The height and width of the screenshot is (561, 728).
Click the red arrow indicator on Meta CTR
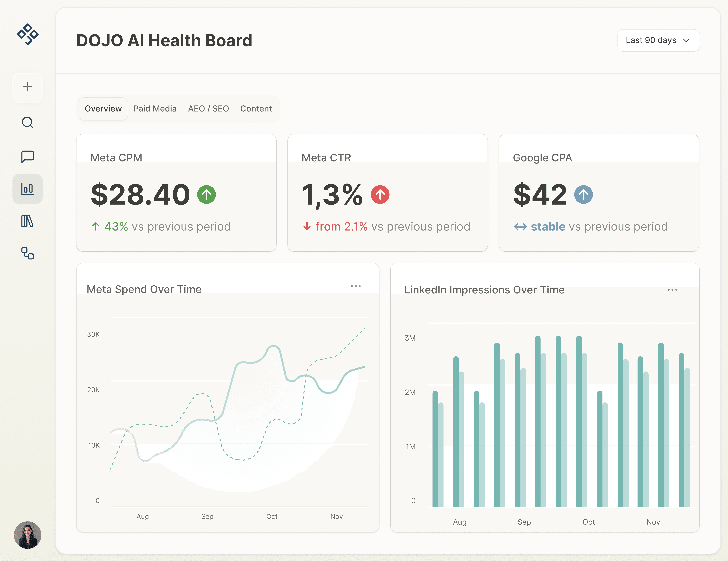click(380, 194)
